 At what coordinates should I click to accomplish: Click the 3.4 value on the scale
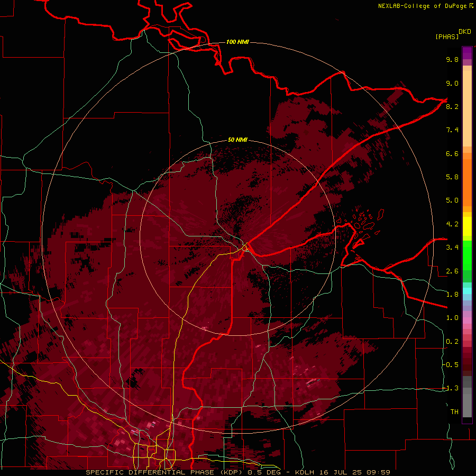click(452, 248)
